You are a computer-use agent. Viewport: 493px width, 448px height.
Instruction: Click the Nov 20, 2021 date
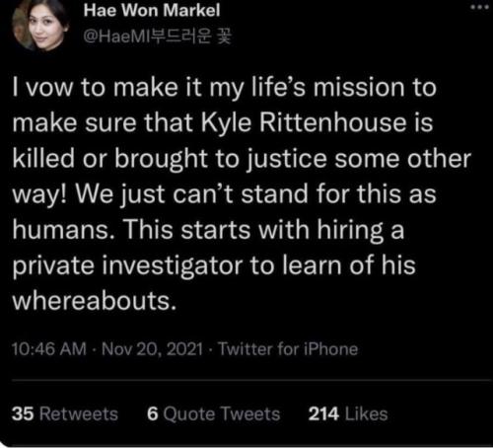[x=152, y=349]
